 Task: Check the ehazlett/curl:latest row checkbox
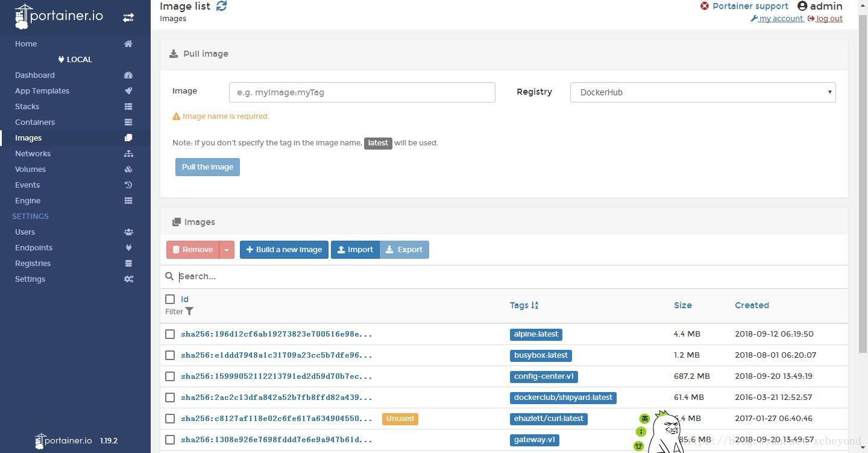[x=170, y=419]
